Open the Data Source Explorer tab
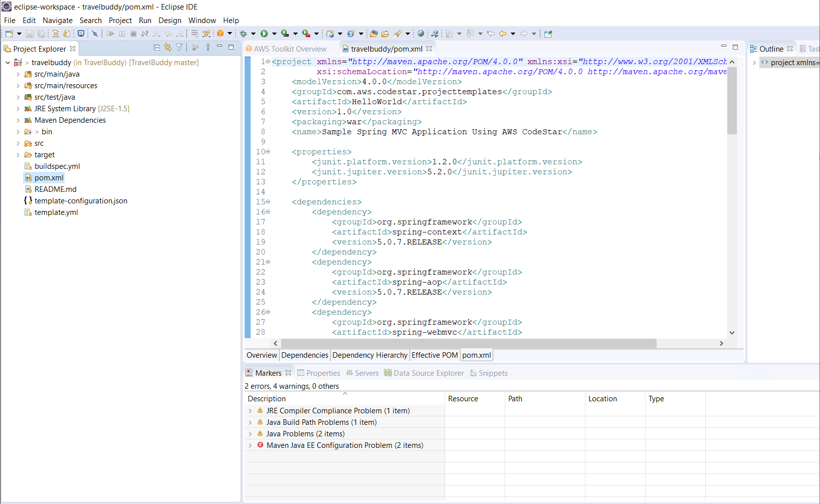Image resolution: width=820 pixels, height=504 pixels. 424,373
